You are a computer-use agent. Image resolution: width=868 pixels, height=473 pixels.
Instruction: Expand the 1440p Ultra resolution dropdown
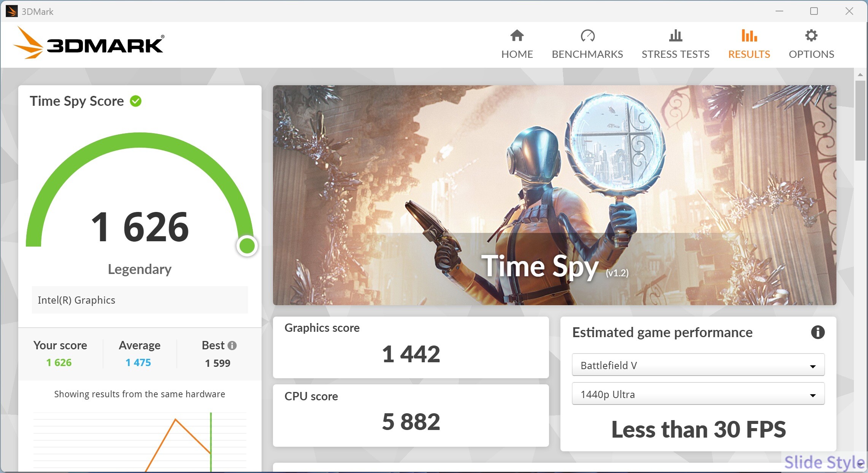click(698, 394)
